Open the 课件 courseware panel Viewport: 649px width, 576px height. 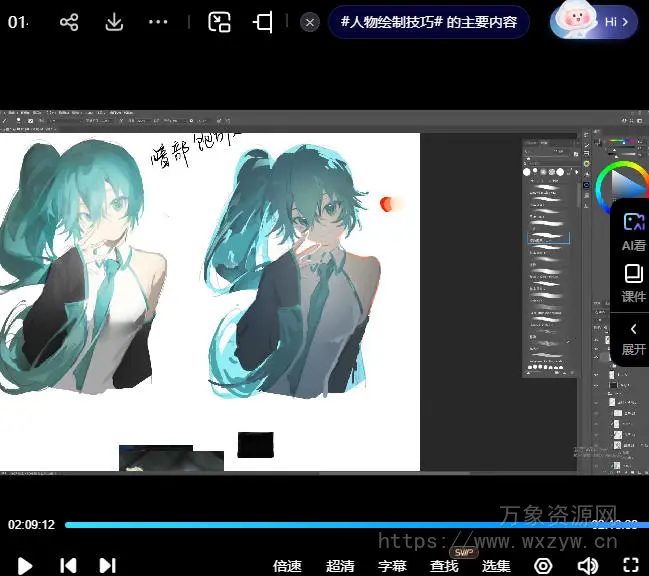pyautogui.click(x=633, y=284)
